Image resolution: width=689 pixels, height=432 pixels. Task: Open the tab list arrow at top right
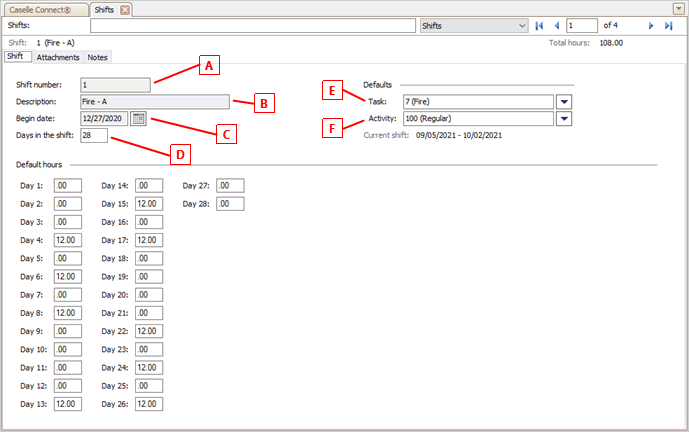[x=679, y=8]
